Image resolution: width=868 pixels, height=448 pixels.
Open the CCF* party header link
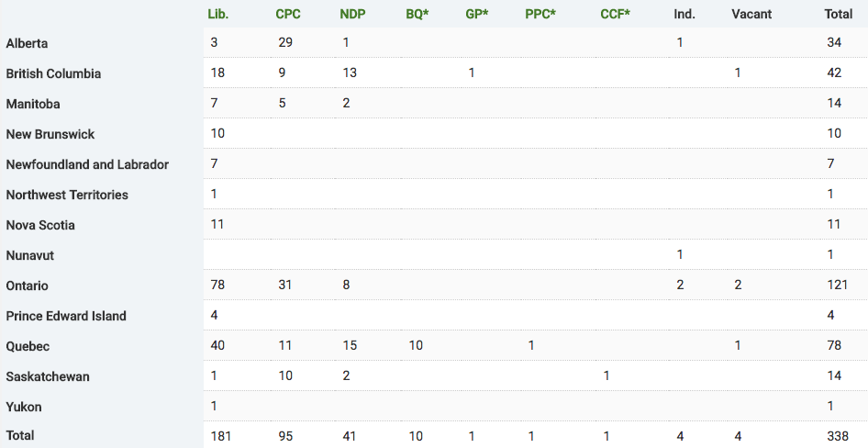click(615, 15)
